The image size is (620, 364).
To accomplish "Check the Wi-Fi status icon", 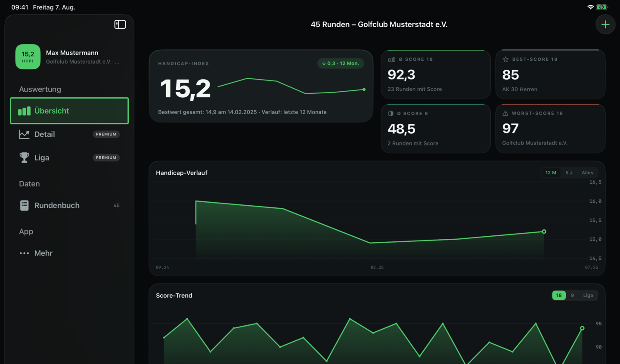I will coord(590,7).
